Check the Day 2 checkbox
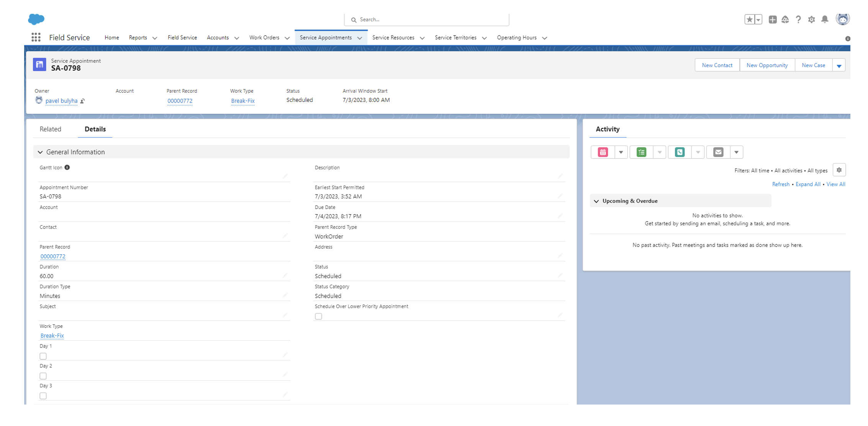This screenshot has height=426, width=868. click(x=43, y=376)
